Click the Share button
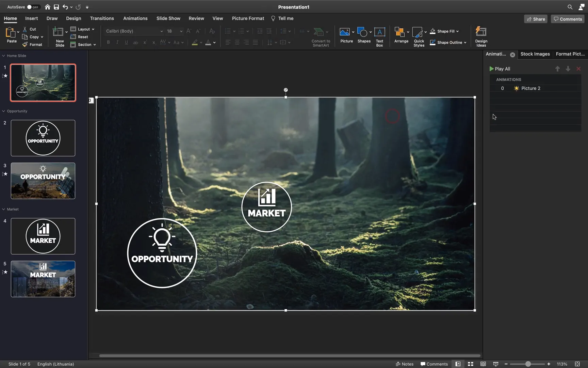The image size is (588, 368). click(536, 19)
